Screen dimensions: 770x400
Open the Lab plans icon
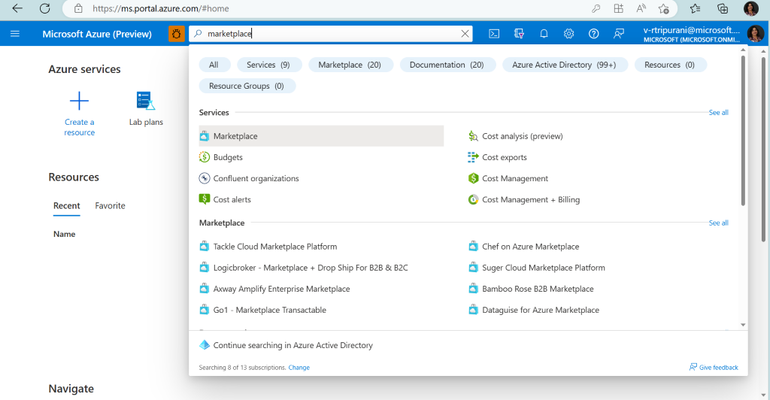coord(146,101)
